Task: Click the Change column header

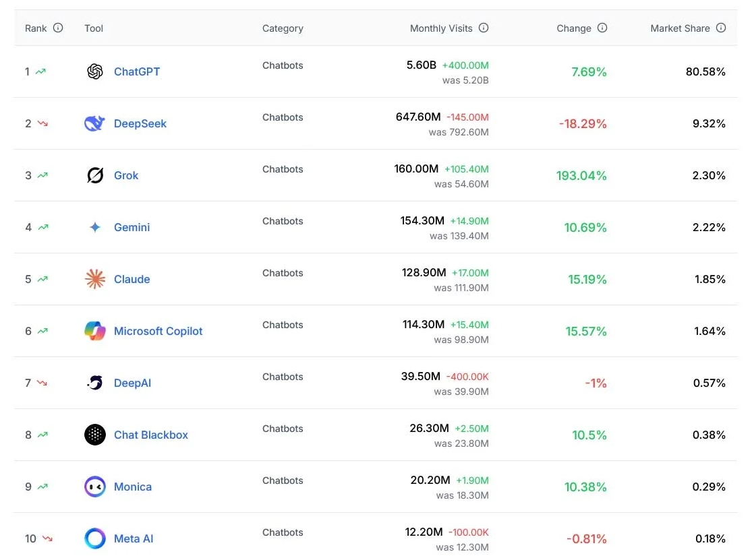Action: (574, 28)
